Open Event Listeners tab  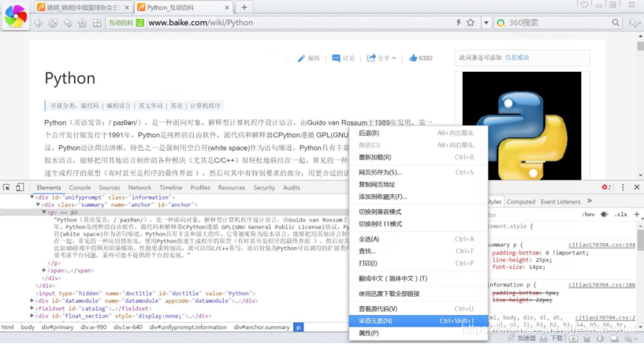coord(560,201)
